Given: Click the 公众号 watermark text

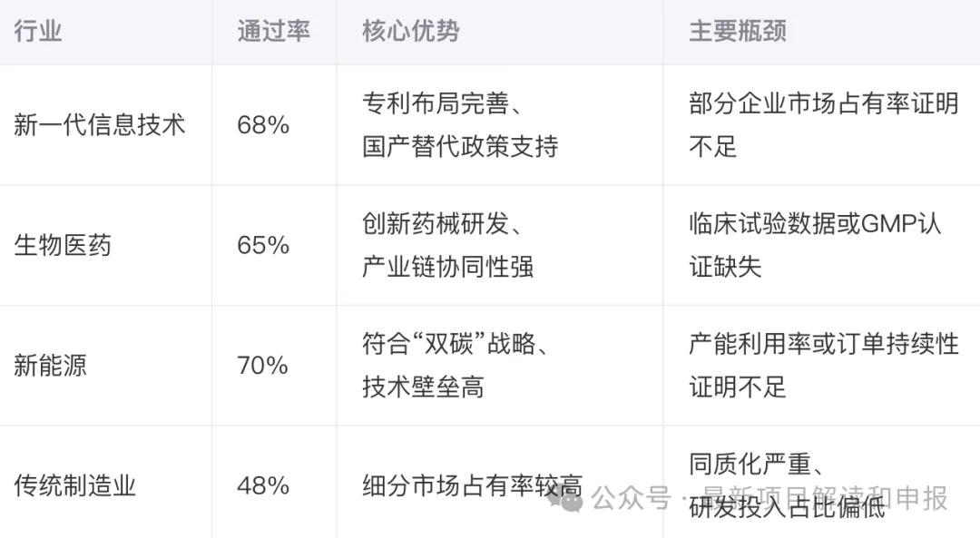Looking at the screenshot, I should click(631, 499).
